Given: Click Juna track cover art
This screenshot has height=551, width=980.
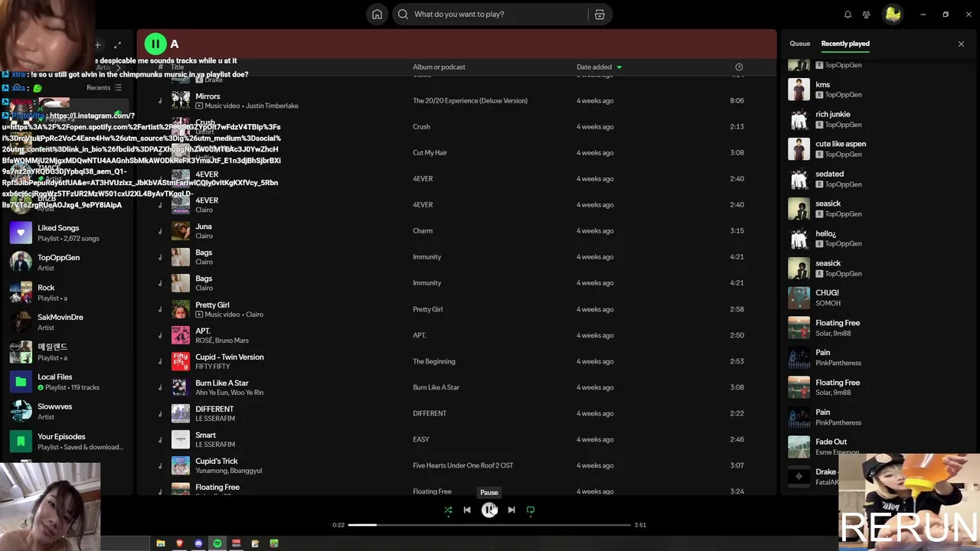Looking at the screenshot, I should [181, 231].
